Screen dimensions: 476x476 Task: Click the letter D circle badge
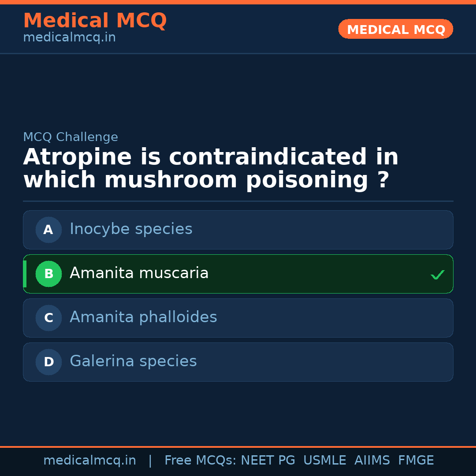pyautogui.click(x=48, y=362)
